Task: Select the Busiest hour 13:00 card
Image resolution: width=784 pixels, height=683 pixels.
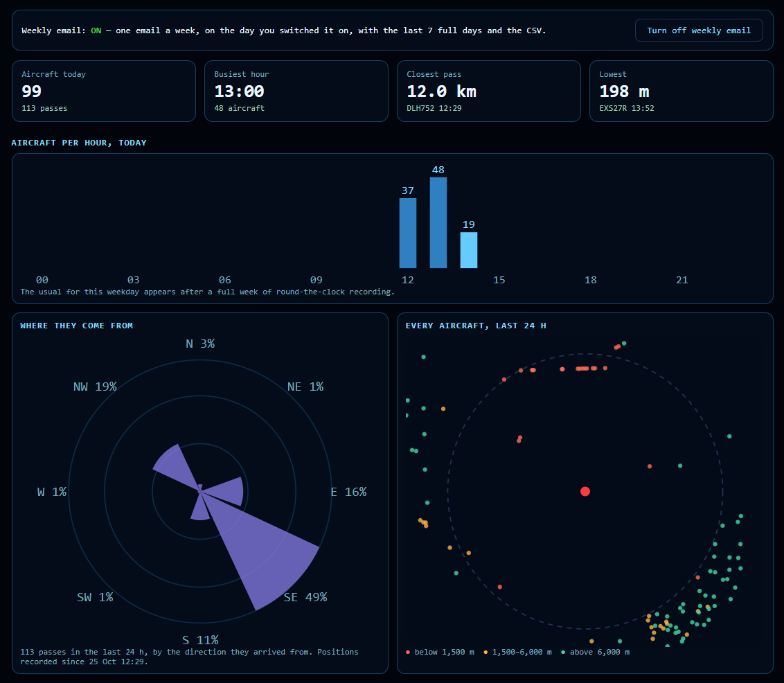Action: point(296,91)
